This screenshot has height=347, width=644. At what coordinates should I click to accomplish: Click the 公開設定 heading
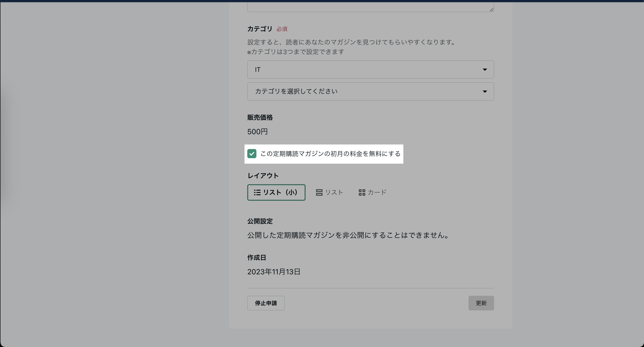click(260, 221)
